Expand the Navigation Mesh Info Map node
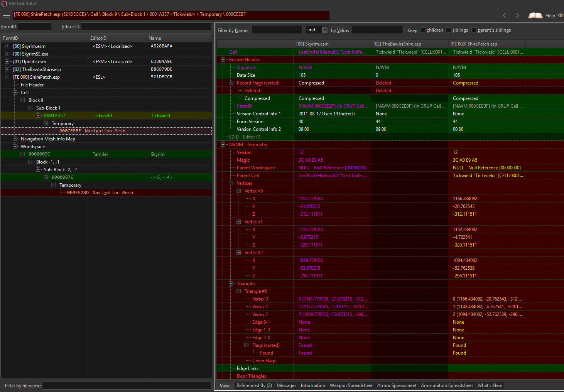This screenshot has height=392, width=564. (x=15, y=139)
